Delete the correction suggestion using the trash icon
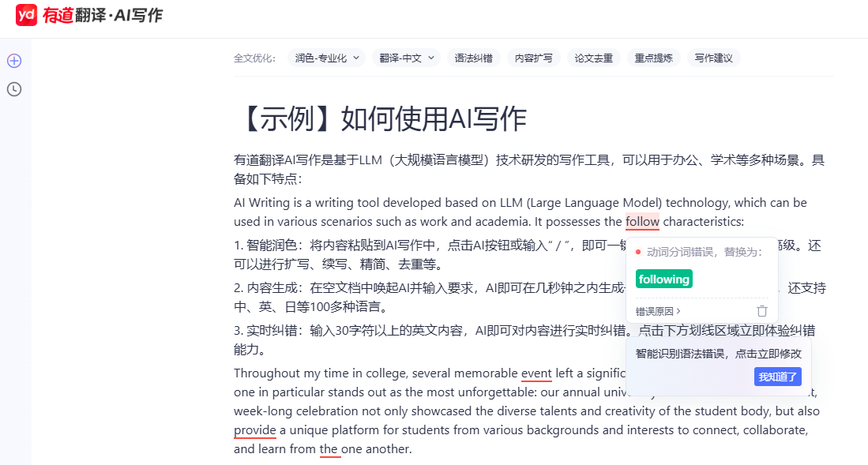This screenshot has width=868, height=465. [x=761, y=311]
